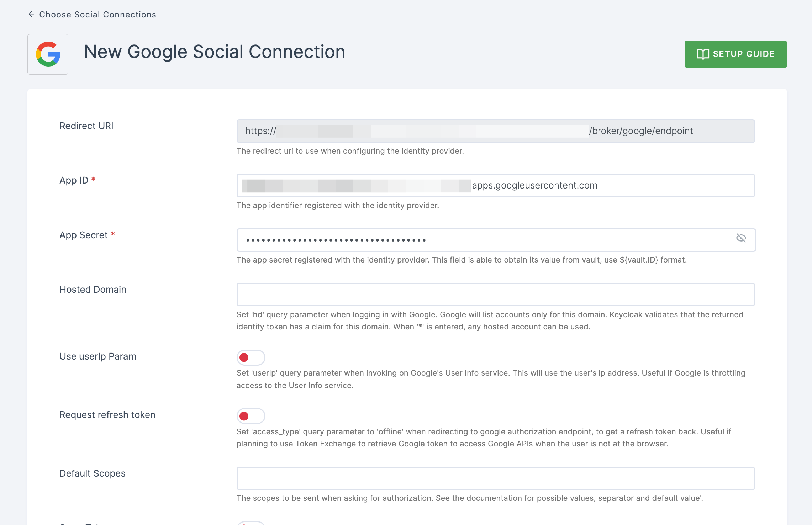Viewport: 812px width, 525px height.
Task: Click the help text about 'hd' query parameter
Action: pyautogui.click(x=490, y=320)
